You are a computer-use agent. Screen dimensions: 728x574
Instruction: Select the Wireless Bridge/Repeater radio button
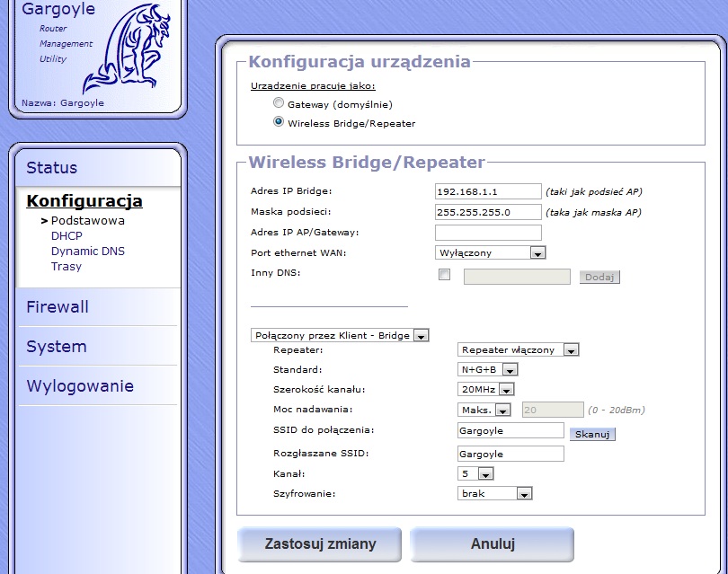tap(280, 124)
